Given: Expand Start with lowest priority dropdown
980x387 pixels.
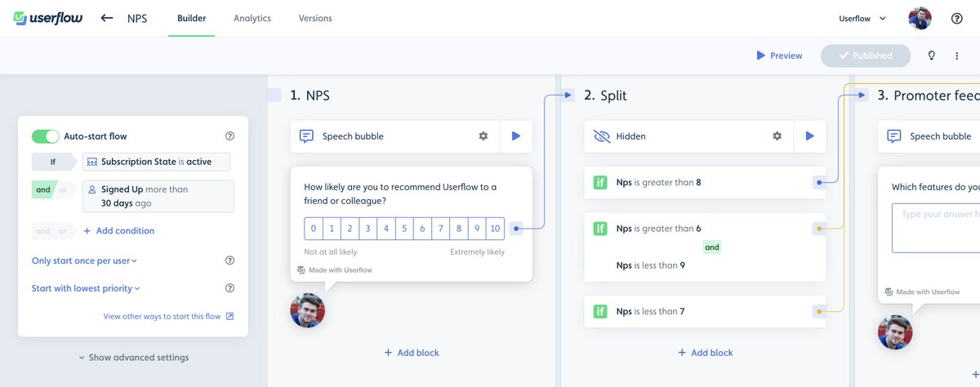Looking at the screenshot, I should click(x=86, y=288).
